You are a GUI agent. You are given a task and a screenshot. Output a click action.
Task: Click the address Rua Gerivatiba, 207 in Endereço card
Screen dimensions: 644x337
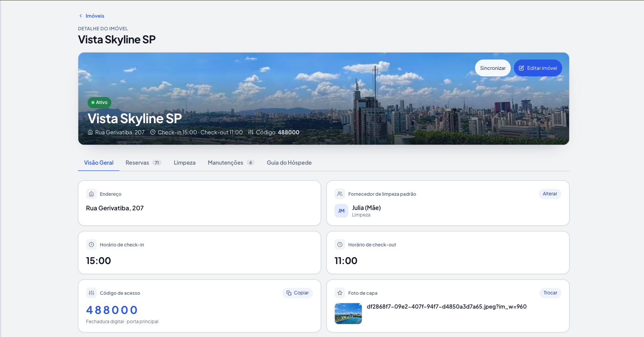click(115, 208)
